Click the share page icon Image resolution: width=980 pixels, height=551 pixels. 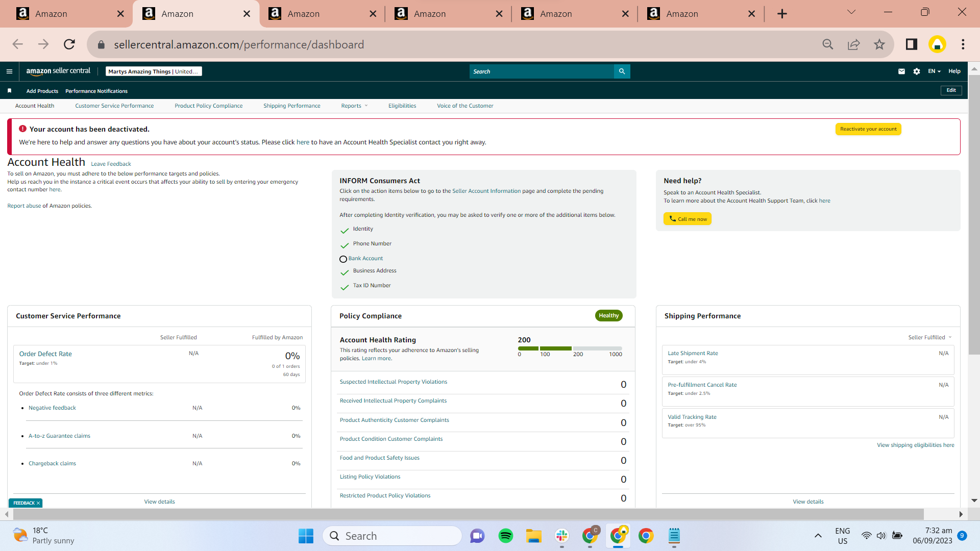point(853,44)
